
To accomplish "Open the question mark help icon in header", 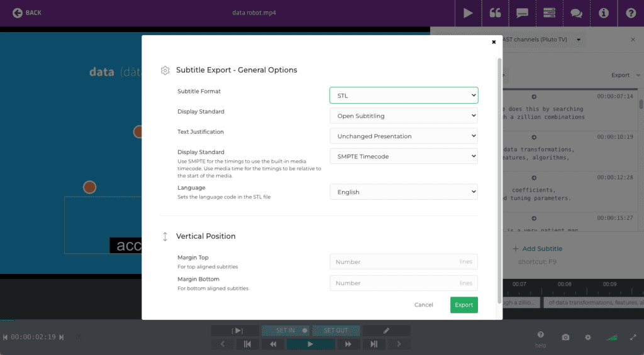I will tap(631, 13).
